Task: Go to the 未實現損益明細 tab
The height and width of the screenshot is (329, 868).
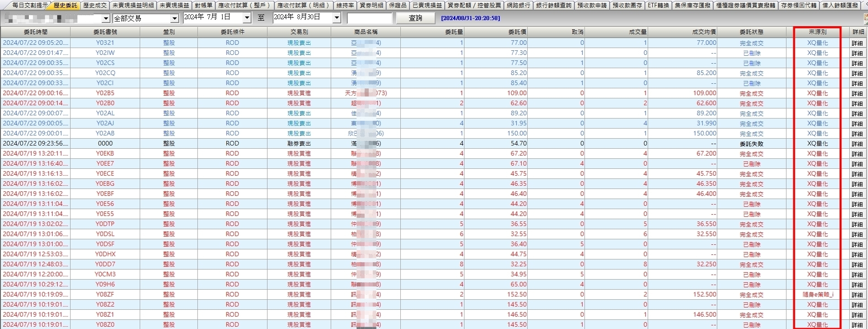Action: tap(133, 5)
